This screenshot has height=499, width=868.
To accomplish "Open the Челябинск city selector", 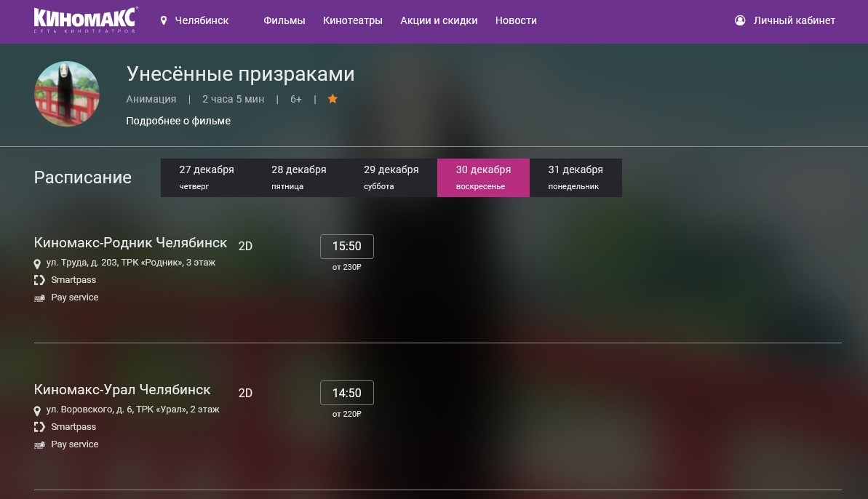I will [x=202, y=20].
